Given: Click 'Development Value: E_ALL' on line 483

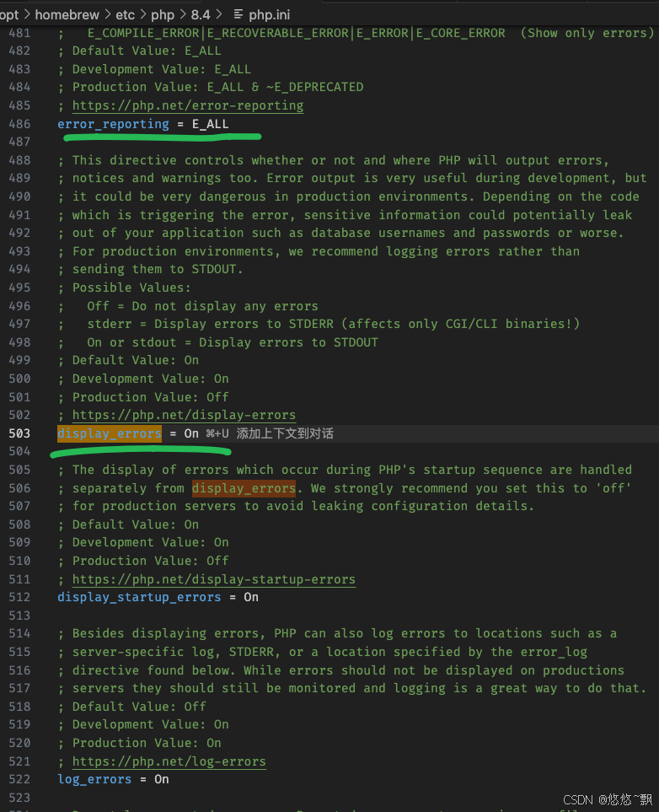Looking at the screenshot, I should click(x=162, y=69).
